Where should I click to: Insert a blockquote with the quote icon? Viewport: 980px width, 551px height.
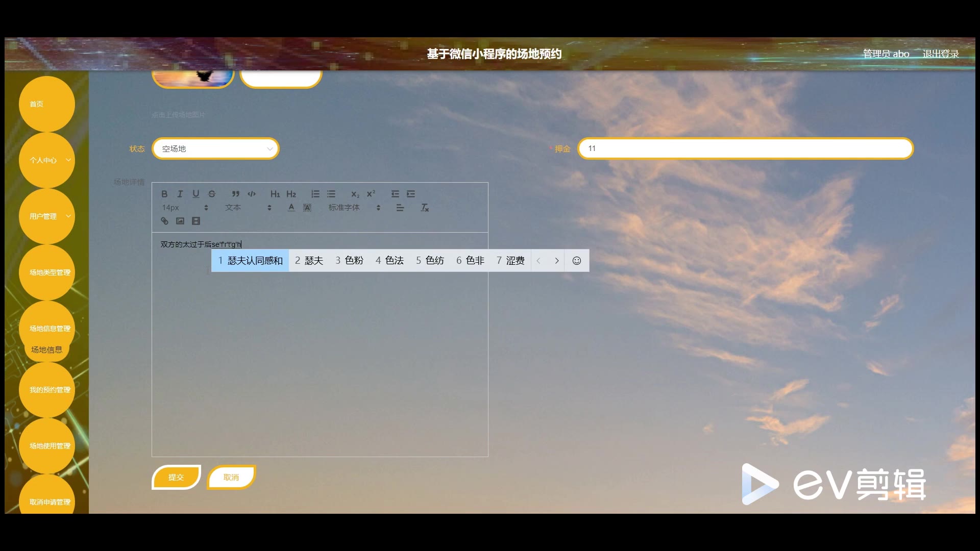click(235, 194)
